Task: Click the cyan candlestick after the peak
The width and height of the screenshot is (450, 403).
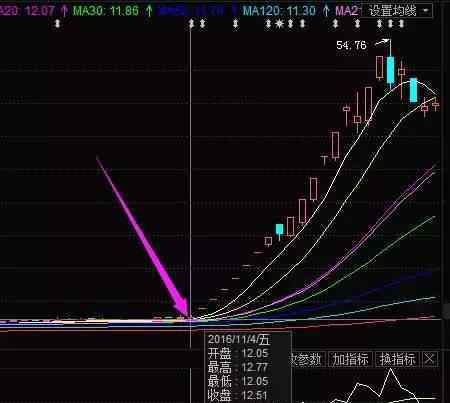Action: point(413,90)
